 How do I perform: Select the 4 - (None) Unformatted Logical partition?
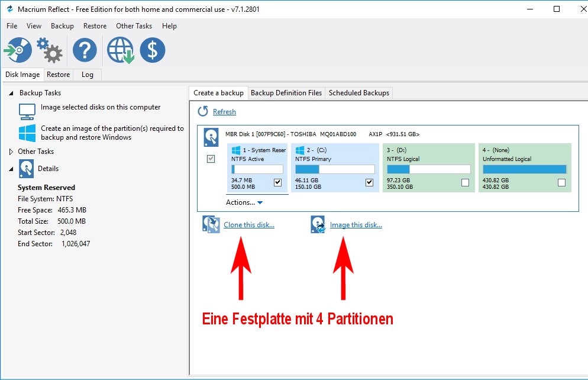[x=525, y=168]
